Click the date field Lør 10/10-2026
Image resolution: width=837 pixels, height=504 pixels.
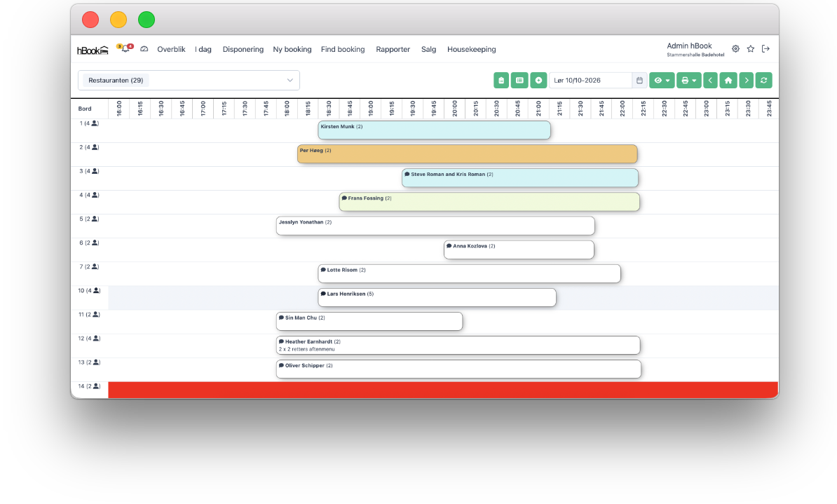click(x=590, y=81)
